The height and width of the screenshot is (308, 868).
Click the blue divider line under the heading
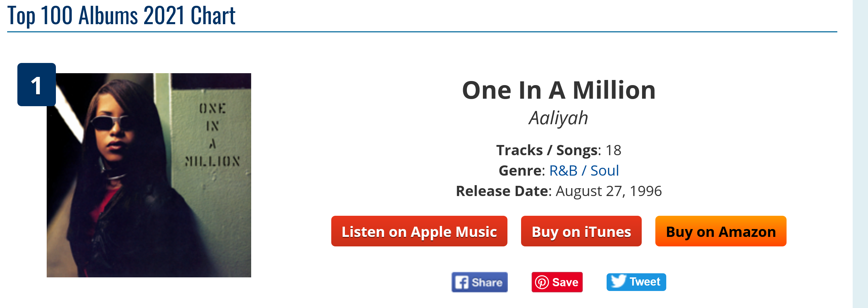tap(422, 32)
